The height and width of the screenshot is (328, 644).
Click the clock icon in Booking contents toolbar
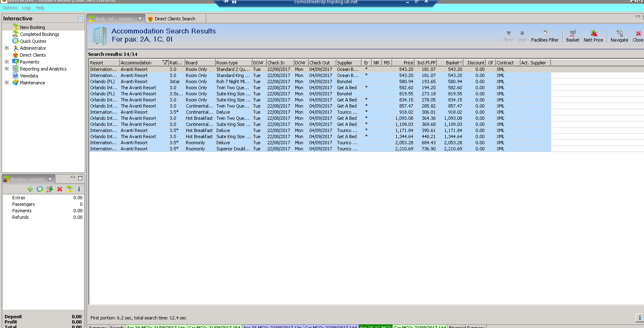pyautogui.click(x=40, y=189)
